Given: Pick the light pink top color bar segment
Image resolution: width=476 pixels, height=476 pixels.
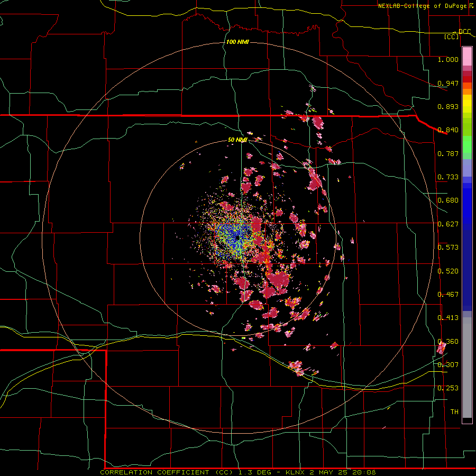Looking at the screenshot, I should [x=467, y=57].
